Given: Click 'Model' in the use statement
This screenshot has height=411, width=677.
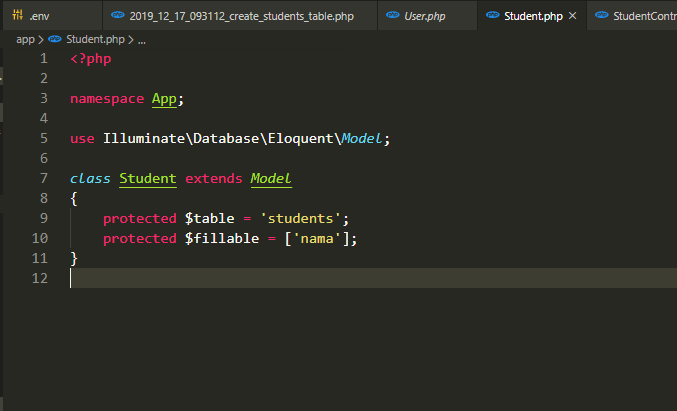Looking at the screenshot, I should (362, 139).
